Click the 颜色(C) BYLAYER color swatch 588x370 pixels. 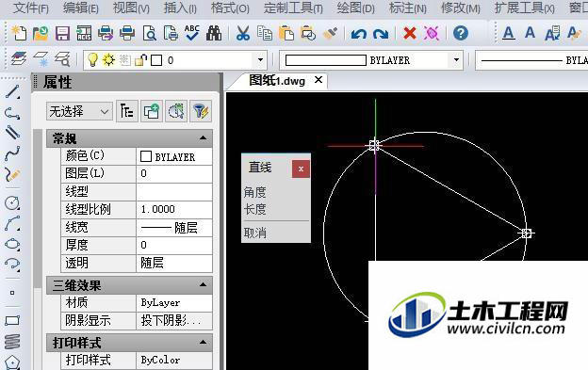click(x=146, y=156)
